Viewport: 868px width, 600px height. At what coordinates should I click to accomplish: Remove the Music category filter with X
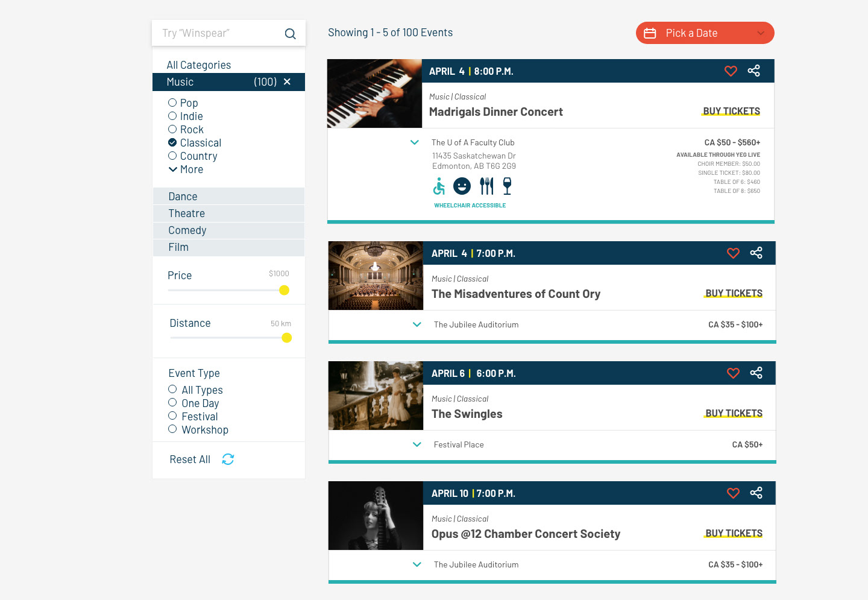[x=287, y=81]
